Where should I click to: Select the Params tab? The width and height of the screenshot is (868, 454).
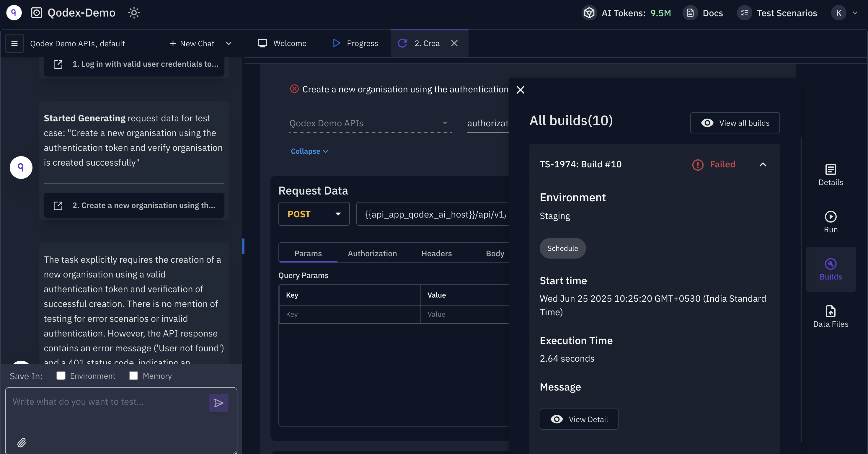(x=308, y=253)
